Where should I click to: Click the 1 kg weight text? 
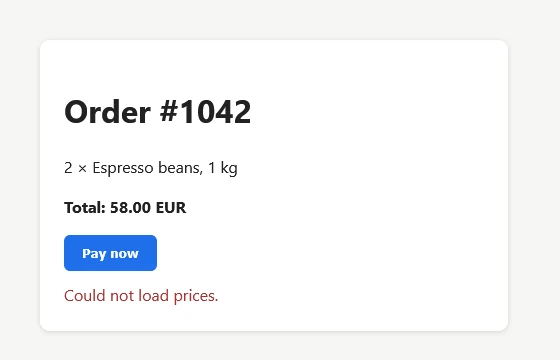(x=223, y=168)
